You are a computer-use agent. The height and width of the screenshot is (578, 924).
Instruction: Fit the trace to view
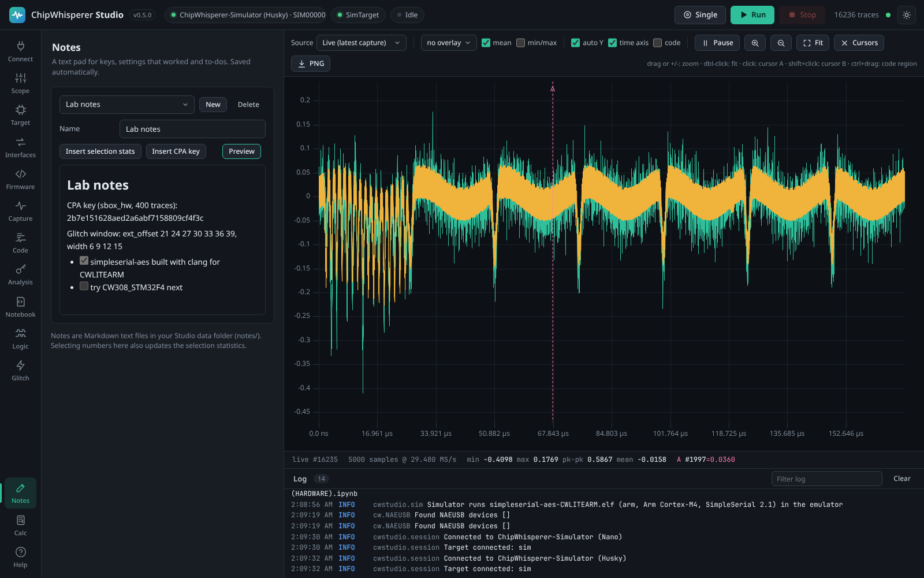pos(813,43)
